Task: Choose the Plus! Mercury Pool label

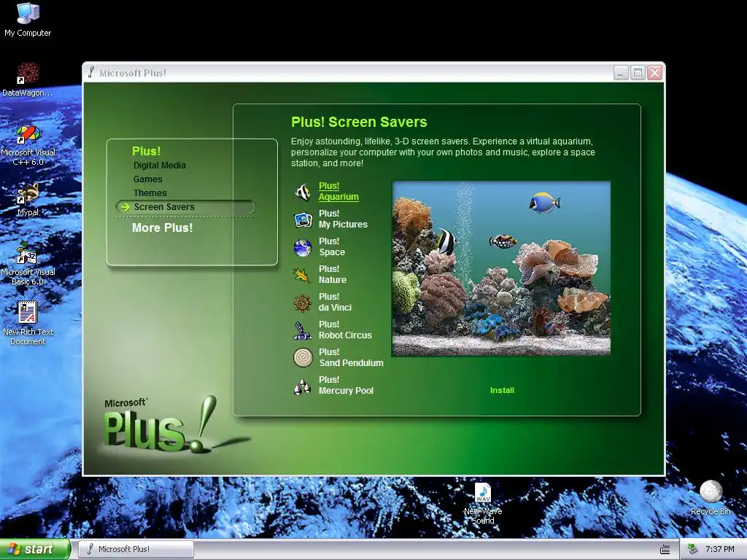Action: pos(346,385)
